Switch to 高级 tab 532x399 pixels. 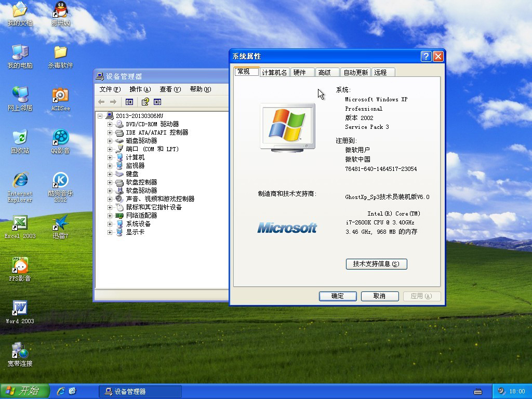[x=327, y=72]
